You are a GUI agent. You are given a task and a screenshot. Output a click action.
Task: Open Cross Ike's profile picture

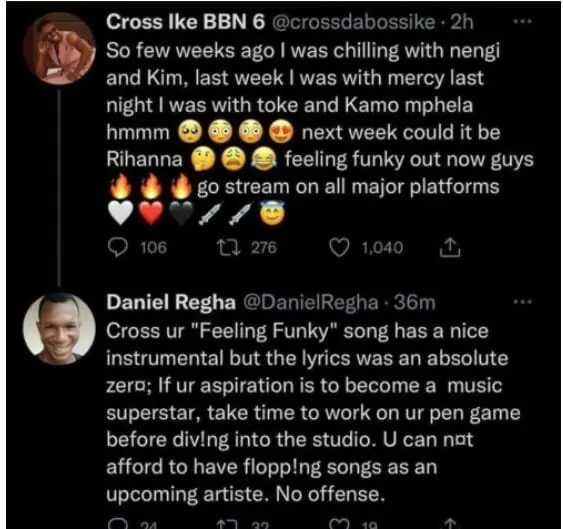click(59, 48)
